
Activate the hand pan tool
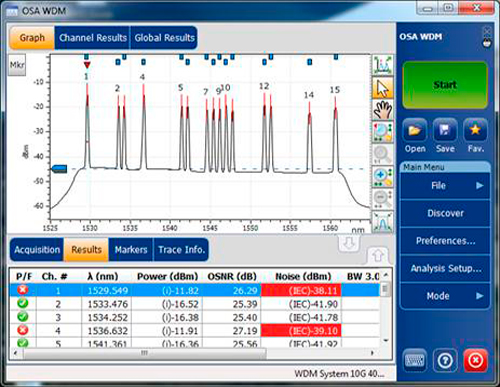click(x=383, y=110)
